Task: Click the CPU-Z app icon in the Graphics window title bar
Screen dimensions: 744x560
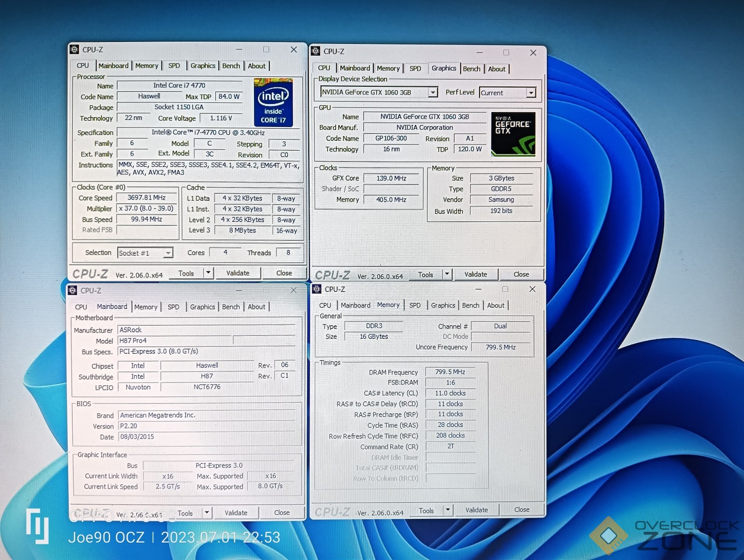Action: 316,51
